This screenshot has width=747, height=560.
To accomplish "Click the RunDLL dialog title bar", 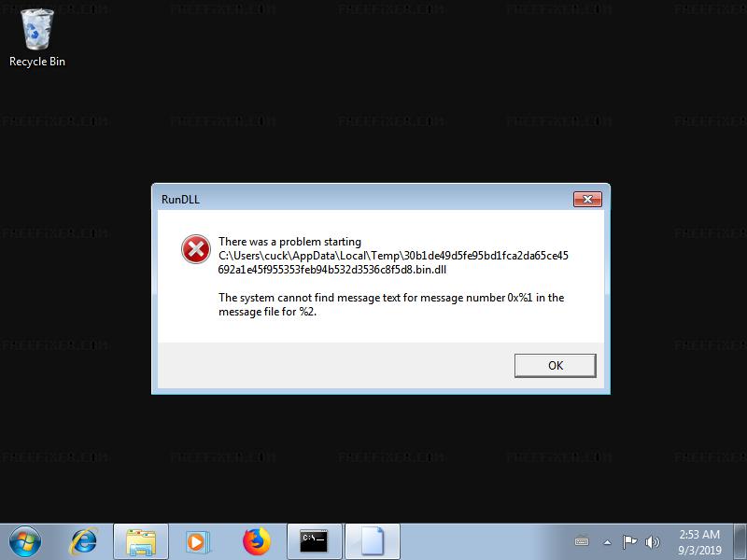I will 362,199.
